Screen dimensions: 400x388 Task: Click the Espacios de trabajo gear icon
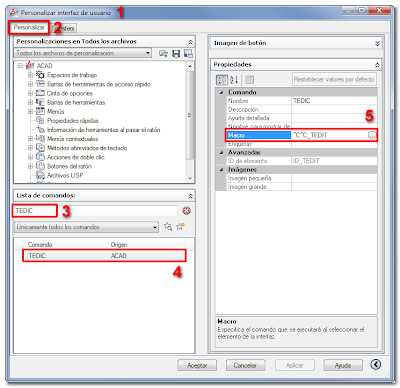(40, 75)
